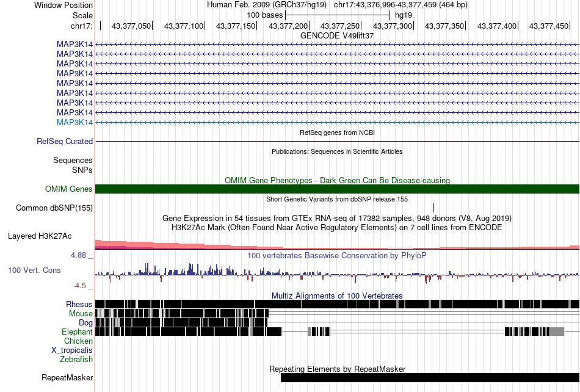The width and height of the screenshot is (580, 392).
Task: Click the Rhesus alignment block track
Action: click(x=337, y=304)
